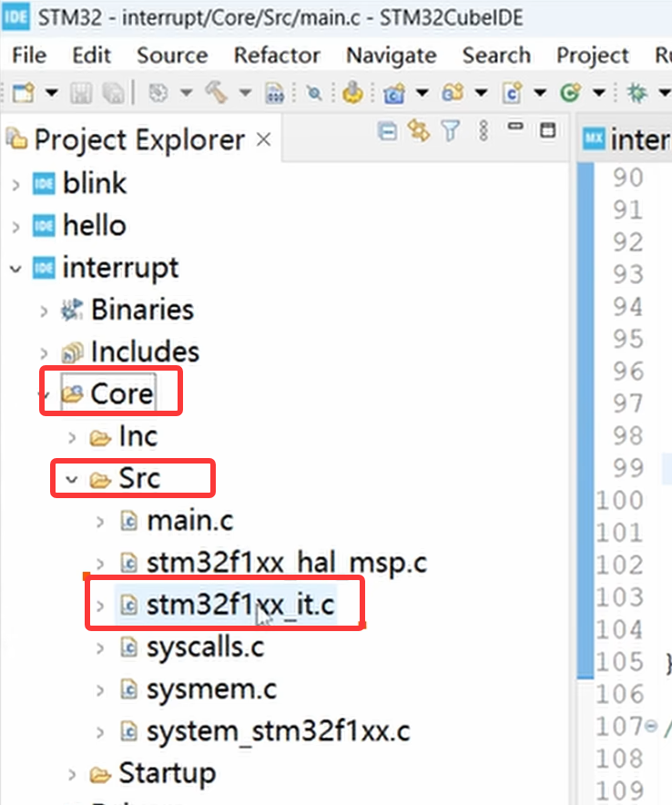Screen dimensions: 672x805
Task: Click the new source folder icon
Action: pyautogui.click(x=453, y=93)
